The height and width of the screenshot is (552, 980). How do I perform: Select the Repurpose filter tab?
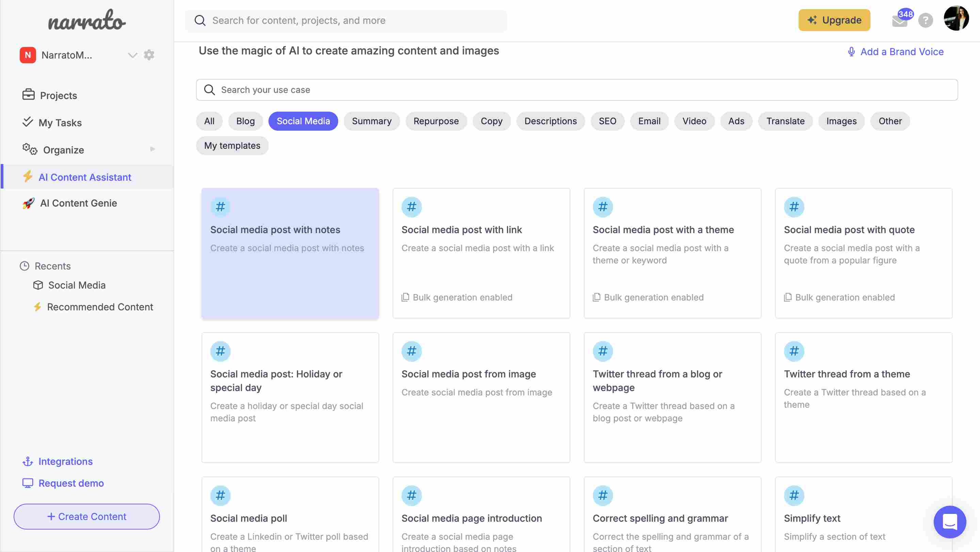tap(436, 121)
